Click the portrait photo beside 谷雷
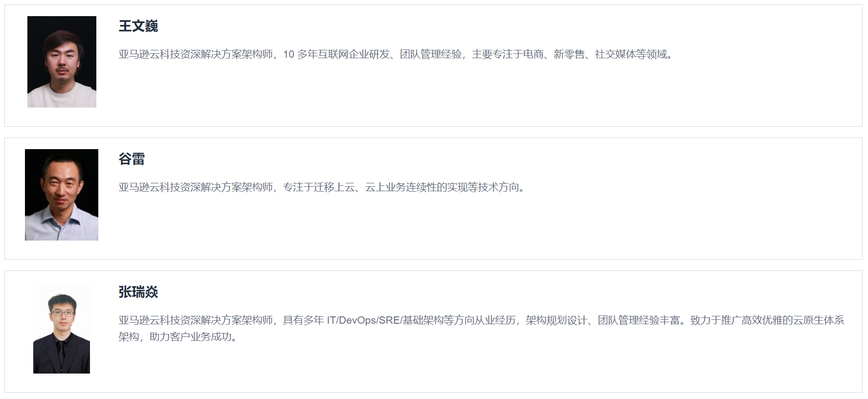 tap(62, 195)
